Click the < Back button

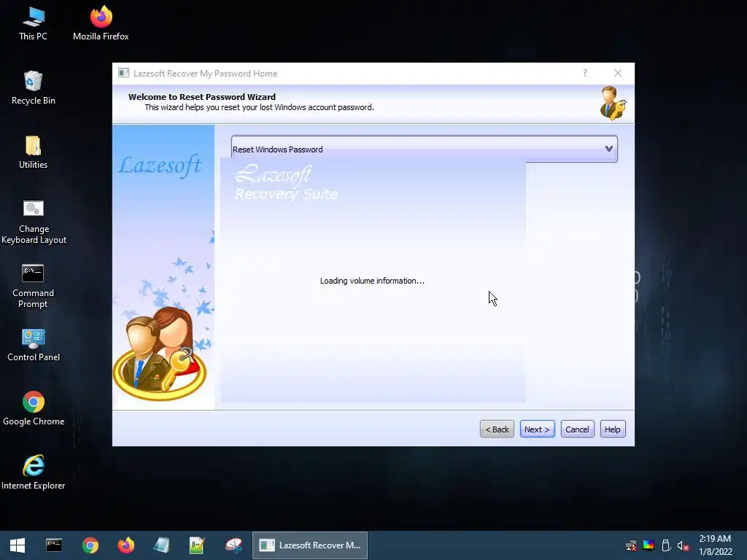[497, 429]
